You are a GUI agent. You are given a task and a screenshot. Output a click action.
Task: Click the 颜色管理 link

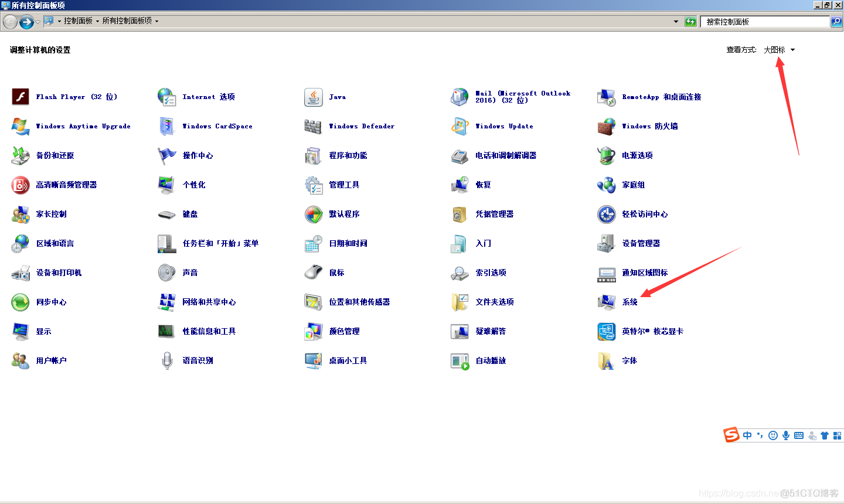click(345, 331)
